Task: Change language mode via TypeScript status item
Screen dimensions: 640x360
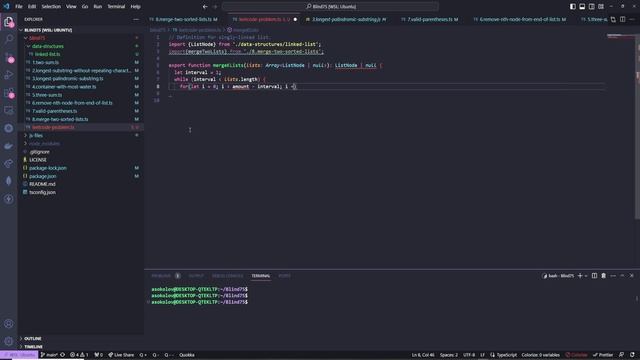Action: (x=506, y=355)
